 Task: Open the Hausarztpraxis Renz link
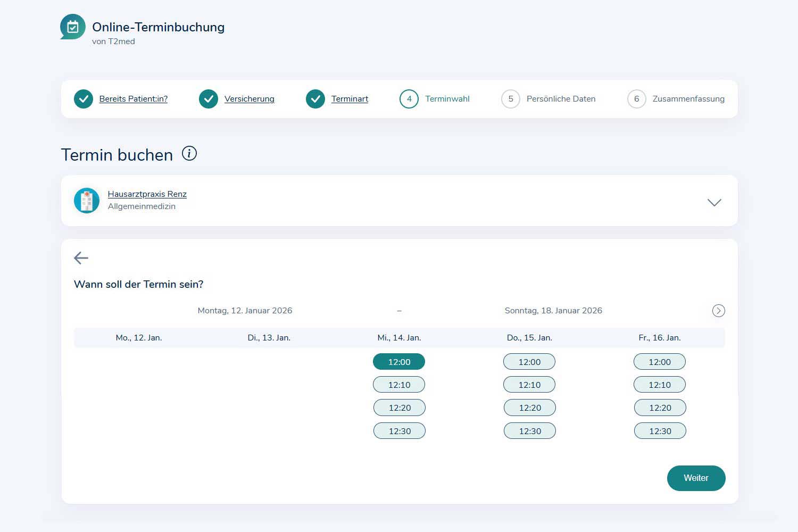[147, 194]
